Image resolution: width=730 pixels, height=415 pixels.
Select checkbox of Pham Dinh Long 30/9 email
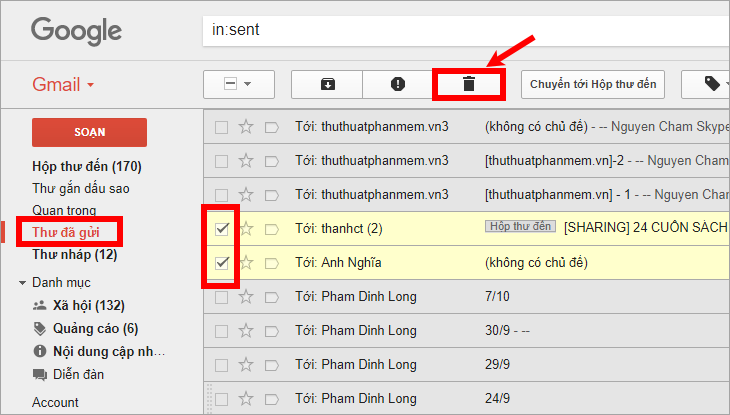tap(221, 331)
